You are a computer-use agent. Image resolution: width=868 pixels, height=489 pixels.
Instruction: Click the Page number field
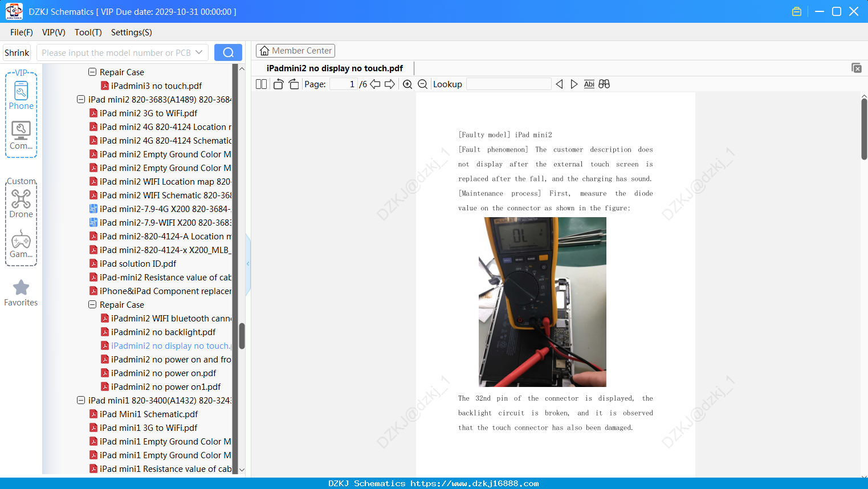coord(343,84)
